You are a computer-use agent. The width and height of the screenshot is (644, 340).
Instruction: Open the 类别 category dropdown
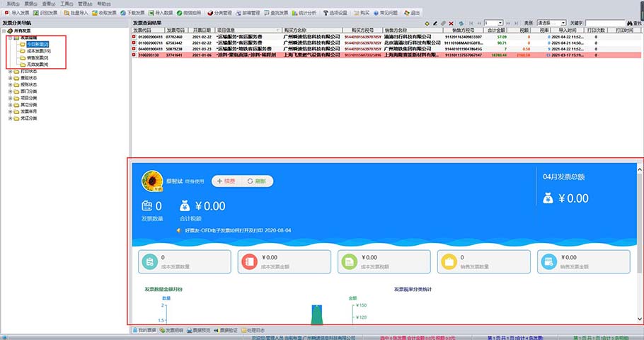click(x=551, y=23)
